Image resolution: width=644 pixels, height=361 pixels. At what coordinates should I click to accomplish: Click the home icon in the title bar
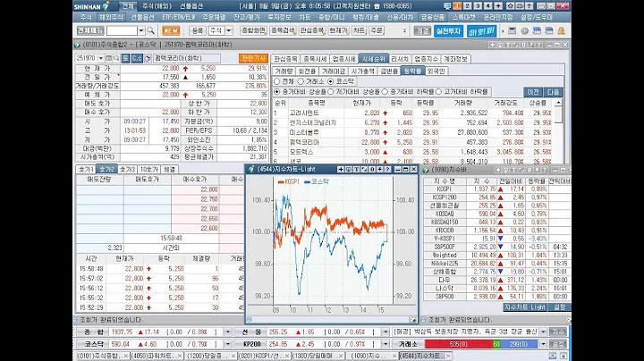tap(510, 6)
